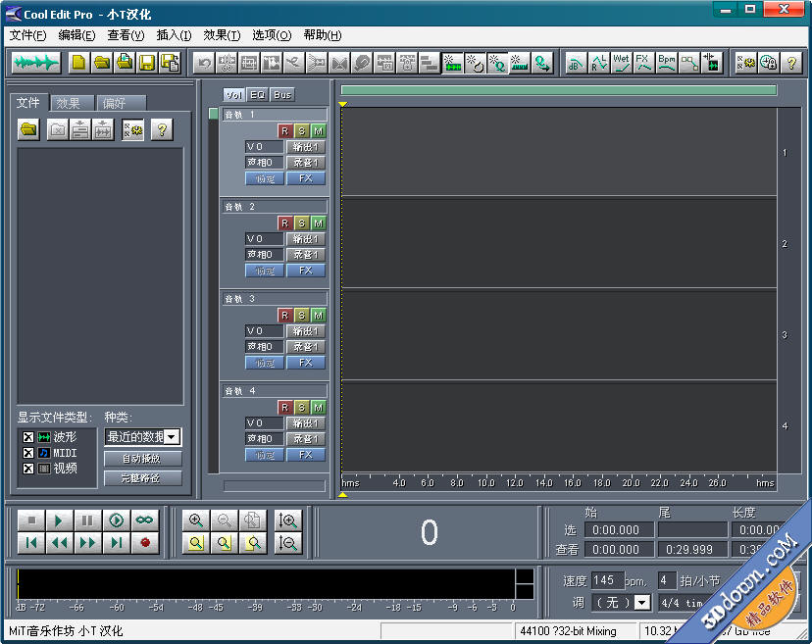The image size is (812, 644).
Task: Click Track 2 锁定 lock button
Action: pos(264,271)
